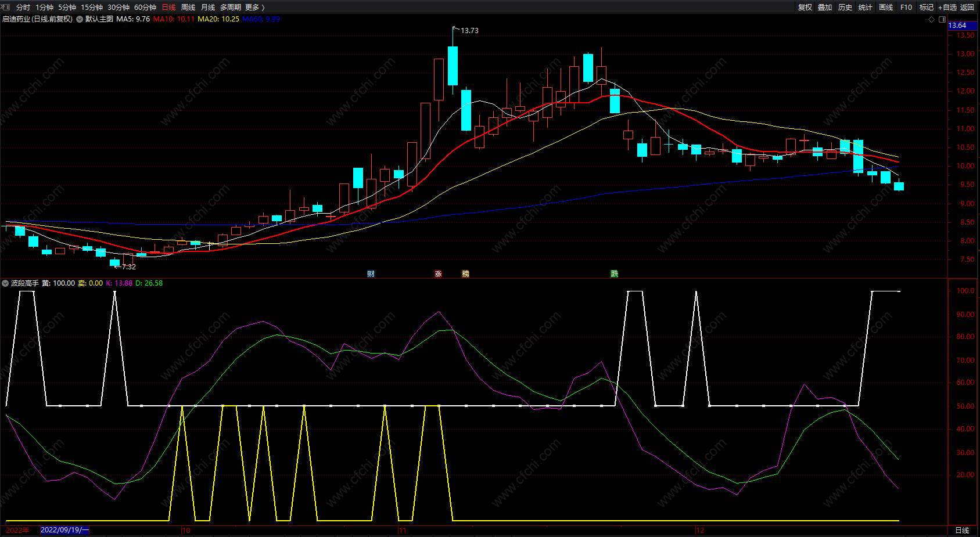Switch to the 周线 weekly period
This screenshot has width=980, height=537.
click(188, 7)
